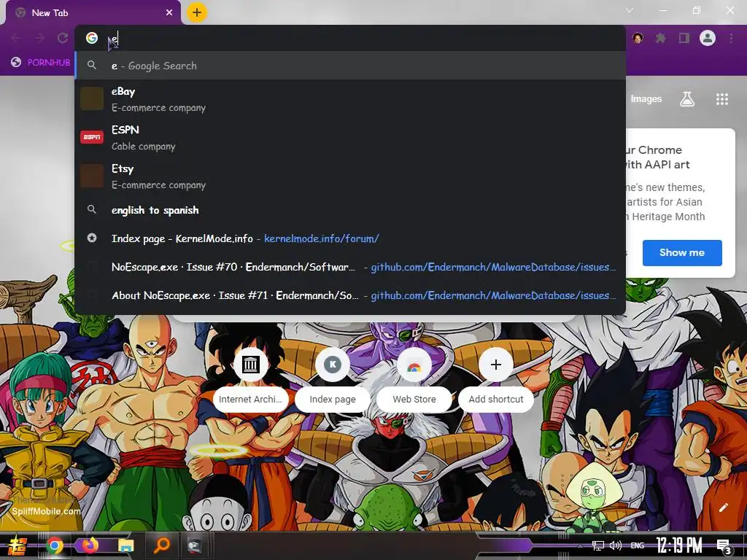This screenshot has height=560, width=747.
Task: Click the ENG language indicator
Action: tap(637, 545)
